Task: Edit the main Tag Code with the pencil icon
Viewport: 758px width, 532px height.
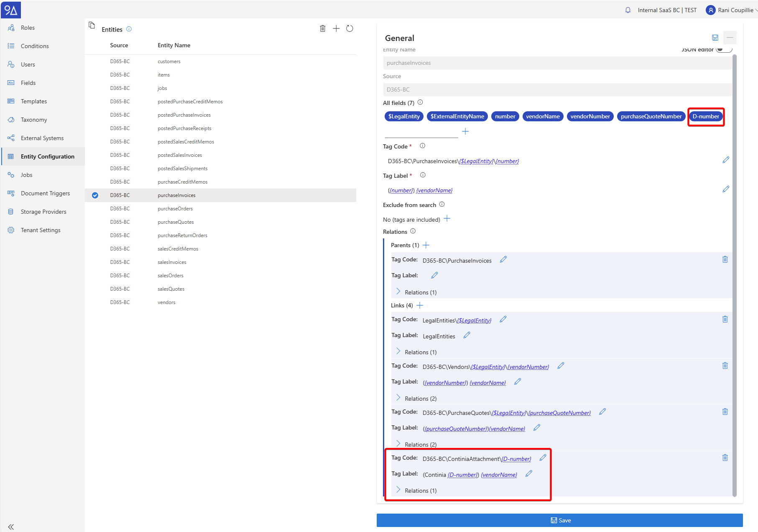Action: click(725, 160)
